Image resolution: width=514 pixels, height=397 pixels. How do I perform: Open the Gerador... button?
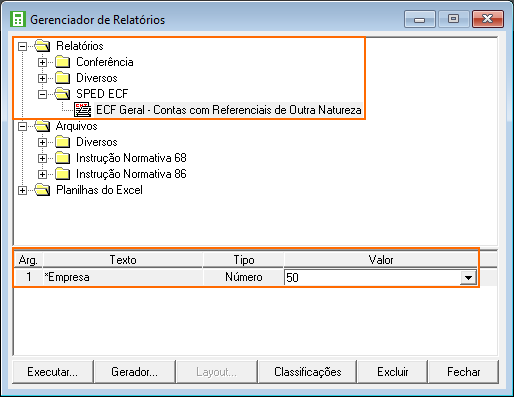tap(135, 372)
